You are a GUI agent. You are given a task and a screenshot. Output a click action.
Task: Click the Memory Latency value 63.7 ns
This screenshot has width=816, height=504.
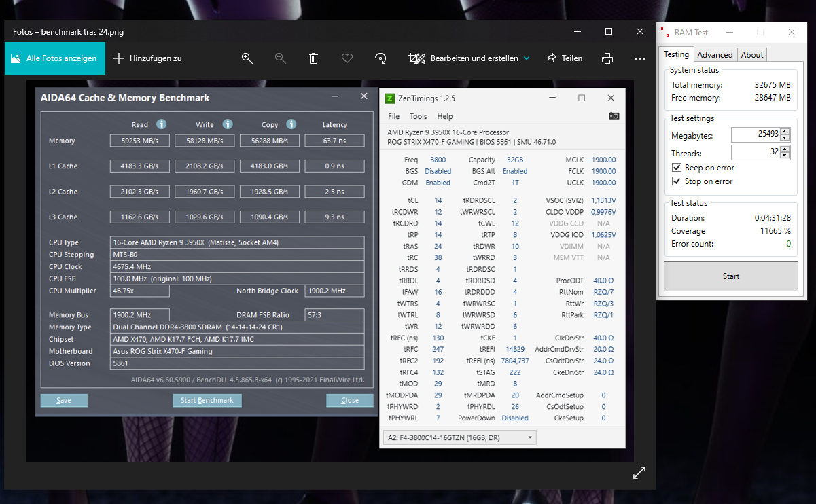point(334,141)
